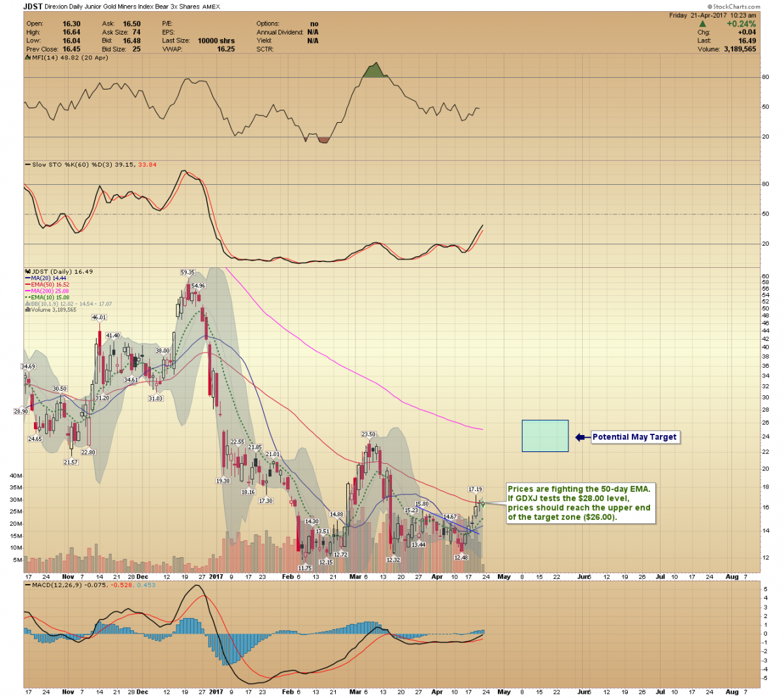
Task: Click the volume bars icon in legend
Action: (27, 310)
